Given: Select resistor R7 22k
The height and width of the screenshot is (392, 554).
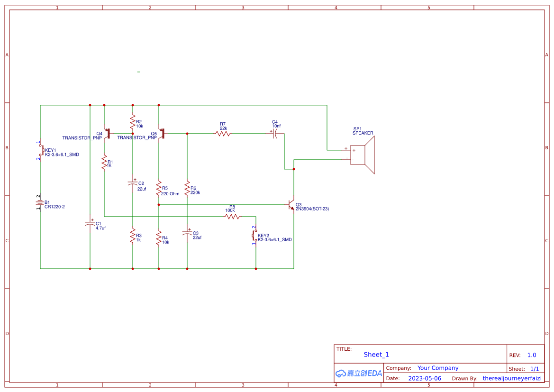Looking at the screenshot, I should click(223, 134).
